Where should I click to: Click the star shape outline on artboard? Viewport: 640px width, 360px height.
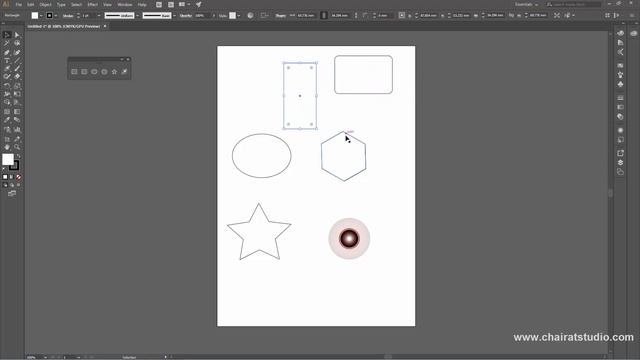pyautogui.click(x=259, y=231)
